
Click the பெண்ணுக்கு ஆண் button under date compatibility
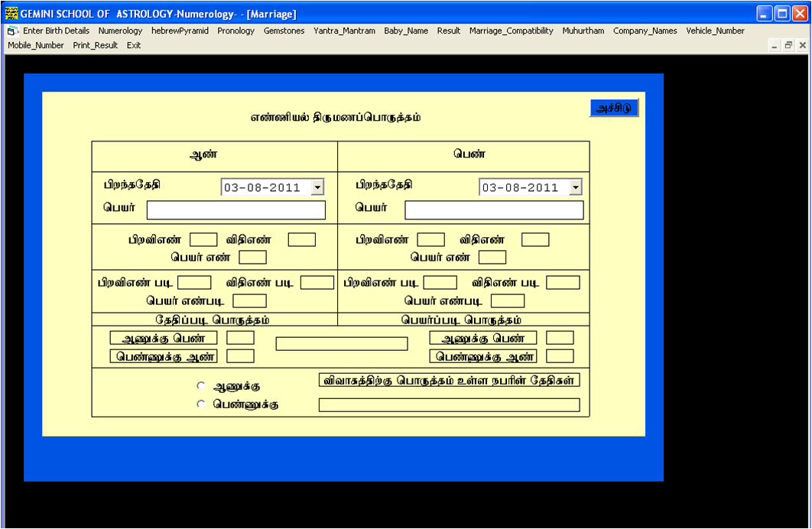(164, 356)
